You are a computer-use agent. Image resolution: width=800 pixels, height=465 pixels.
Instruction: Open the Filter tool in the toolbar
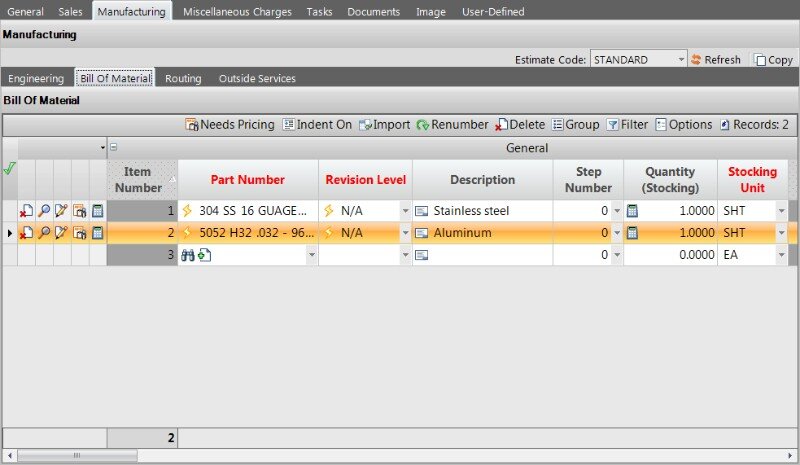point(627,125)
